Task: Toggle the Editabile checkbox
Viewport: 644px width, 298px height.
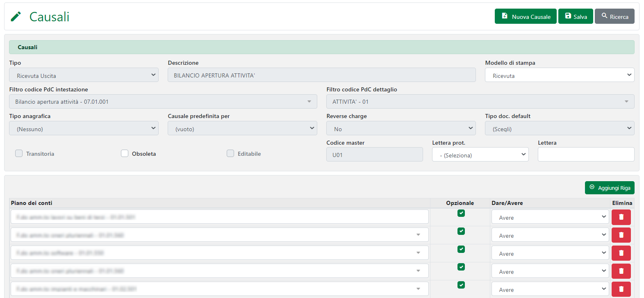Action: click(230, 153)
